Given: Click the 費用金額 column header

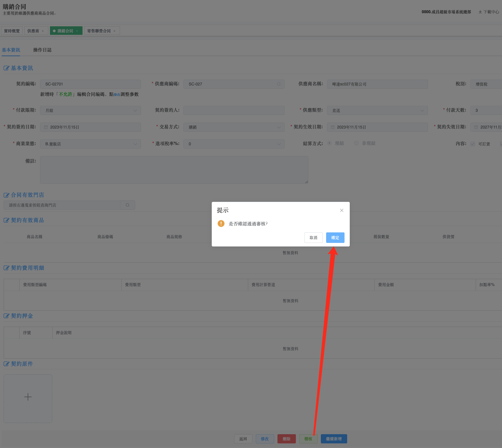Looking at the screenshot, I should 386,285.
